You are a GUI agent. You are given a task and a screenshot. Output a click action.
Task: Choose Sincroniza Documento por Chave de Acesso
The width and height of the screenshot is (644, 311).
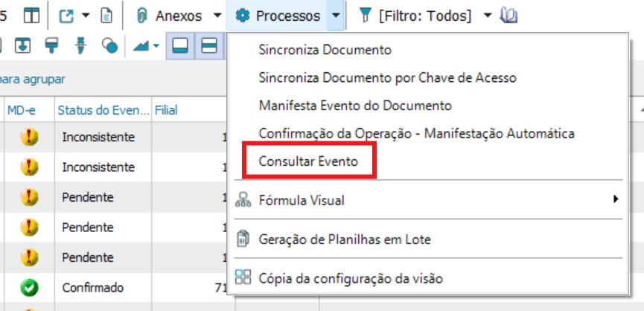(x=387, y=77)
